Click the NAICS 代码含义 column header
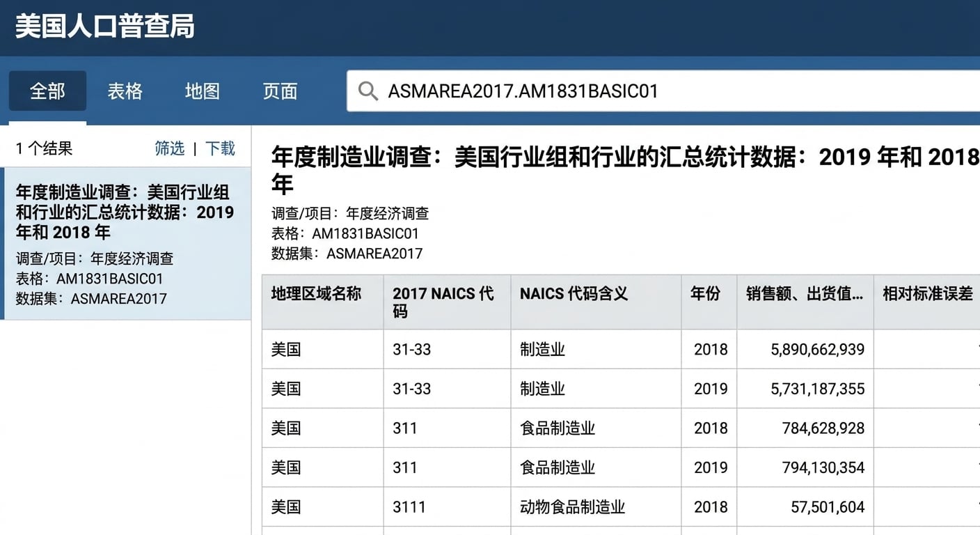The image size is (980, 535). [x=596, y=302]
